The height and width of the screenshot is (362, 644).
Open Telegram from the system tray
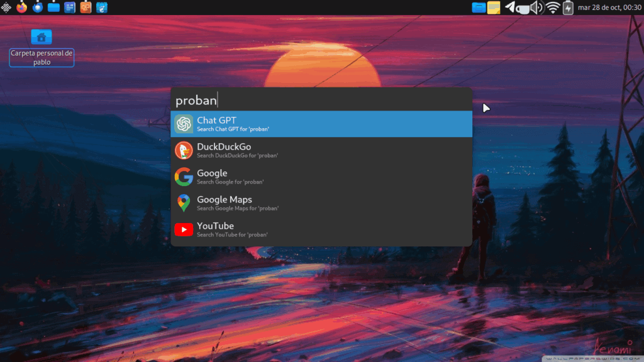point(510,8)
